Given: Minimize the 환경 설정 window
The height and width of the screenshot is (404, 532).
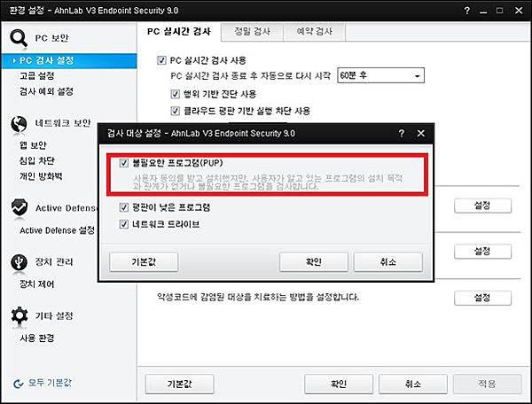Looking at the screenshot, I should (483, 12).
